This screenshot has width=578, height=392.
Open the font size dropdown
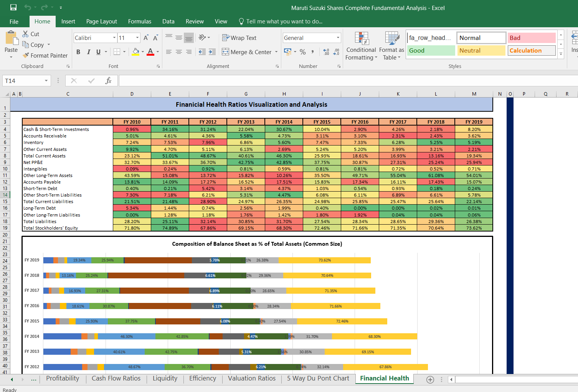point(137,38)
